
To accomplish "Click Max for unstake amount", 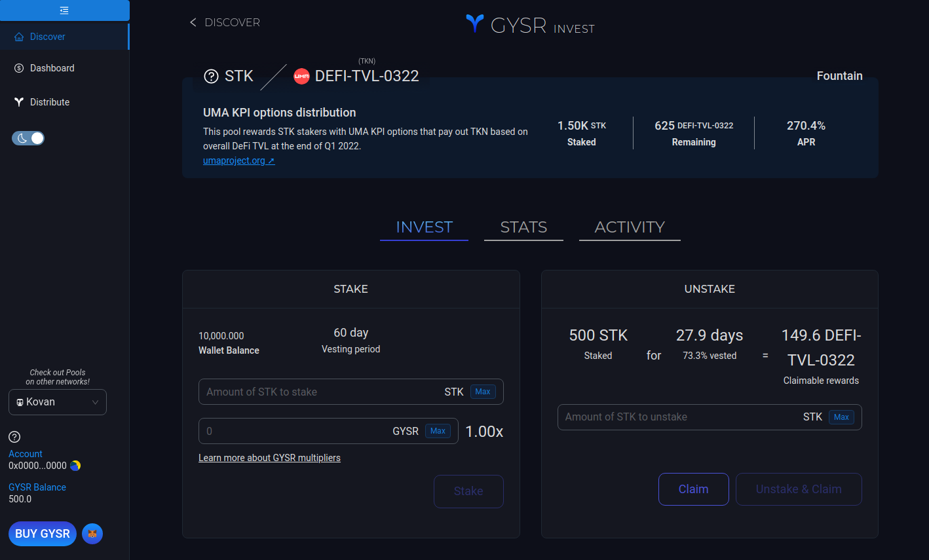I will pos(841,417).
